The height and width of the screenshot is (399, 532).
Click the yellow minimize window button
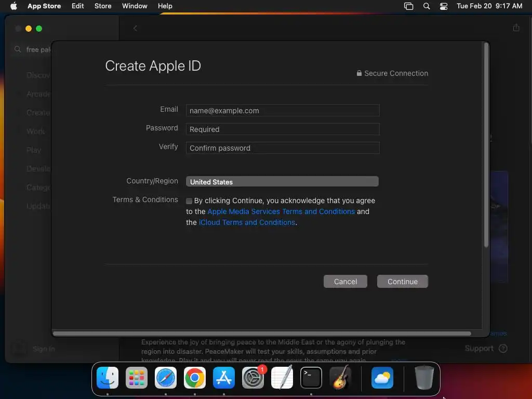tap(29, 29)
